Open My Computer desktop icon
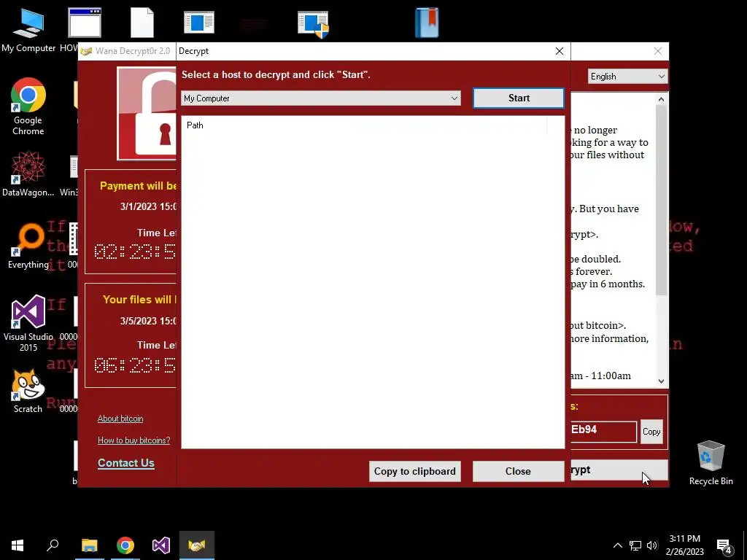This screenshot has height=560, width=747. [28, 31]
